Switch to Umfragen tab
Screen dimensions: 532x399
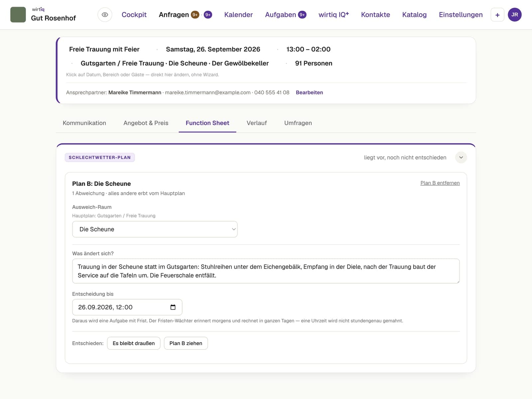[298, 123]
